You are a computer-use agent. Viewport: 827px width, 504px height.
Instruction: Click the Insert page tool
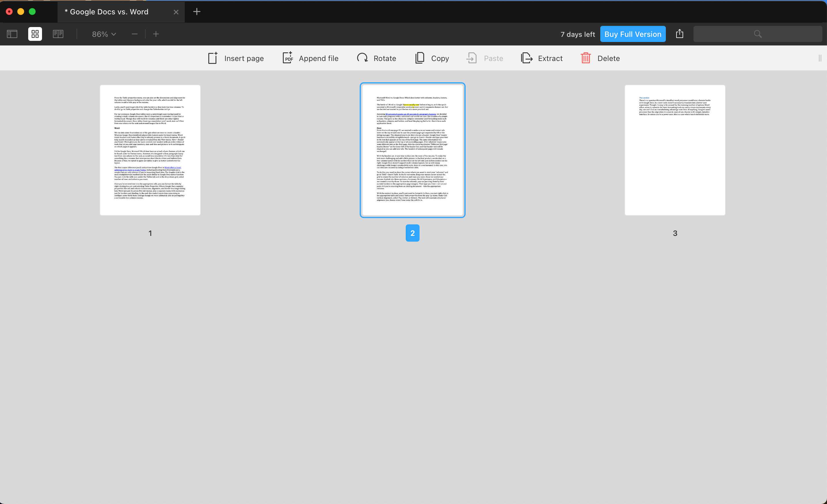click(x=236, y=58)
